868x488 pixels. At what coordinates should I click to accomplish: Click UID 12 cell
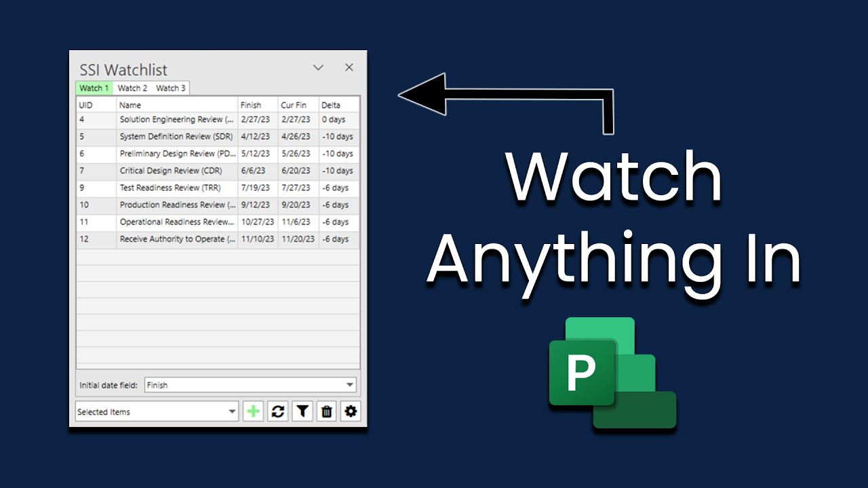(96, 239)
